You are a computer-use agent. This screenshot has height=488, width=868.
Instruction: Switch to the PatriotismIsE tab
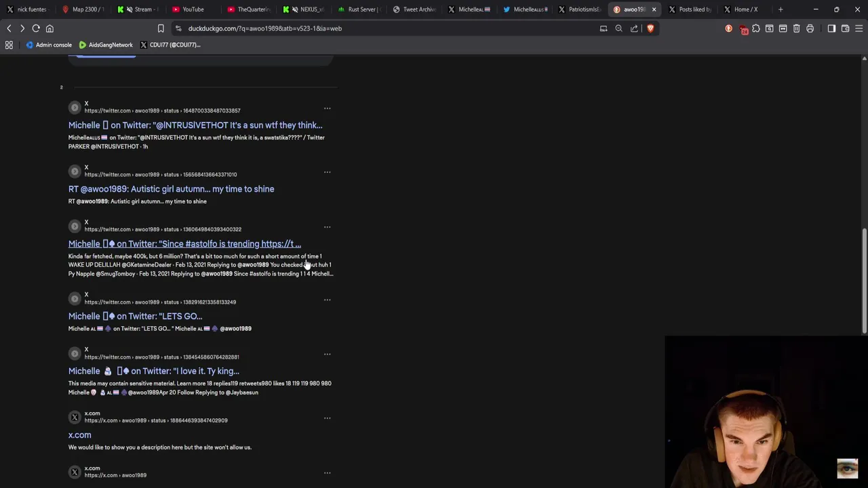(580, 9)
